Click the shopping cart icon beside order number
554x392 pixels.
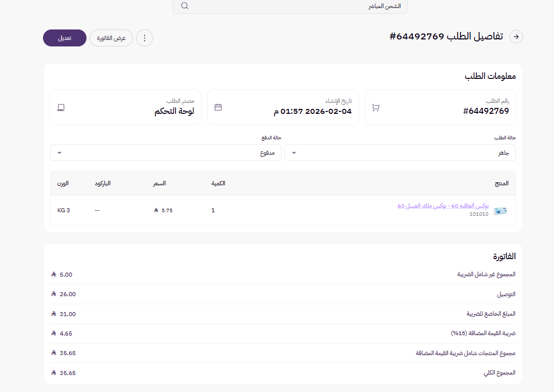375,107
